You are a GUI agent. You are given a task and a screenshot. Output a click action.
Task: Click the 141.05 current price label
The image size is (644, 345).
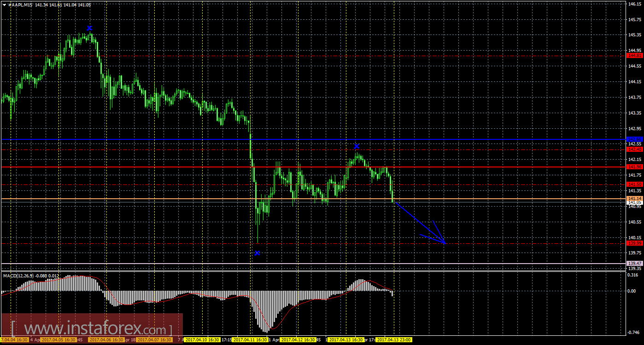[x=634, y=202]
